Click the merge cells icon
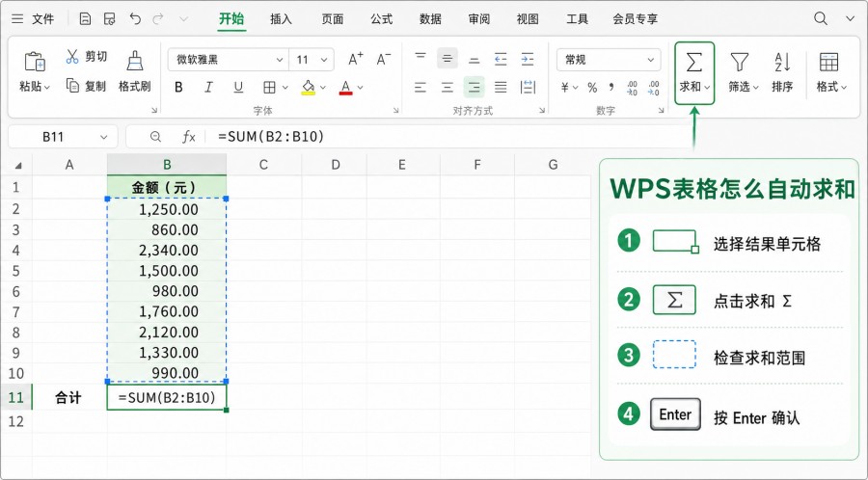 pyautogui.click(x=529, y=87)
